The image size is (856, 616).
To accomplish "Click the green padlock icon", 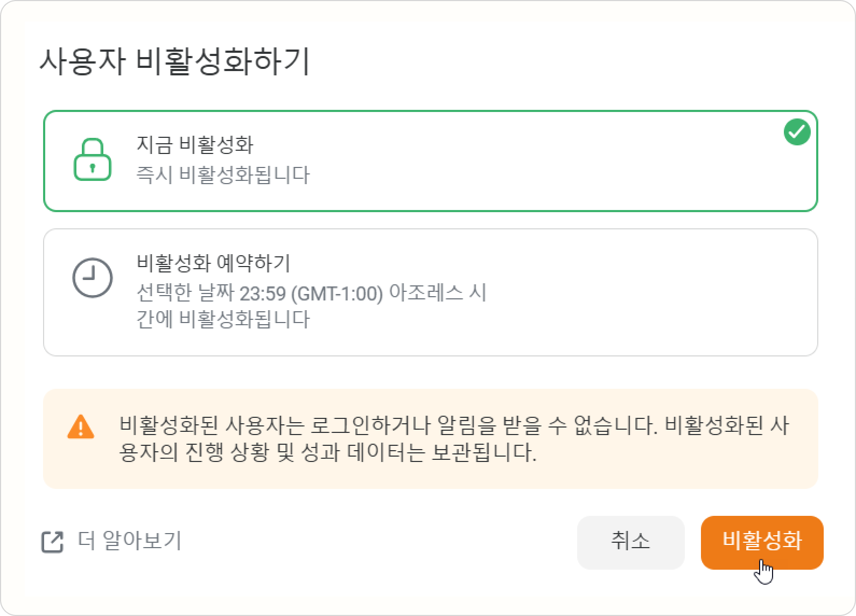I will point(92,159).
